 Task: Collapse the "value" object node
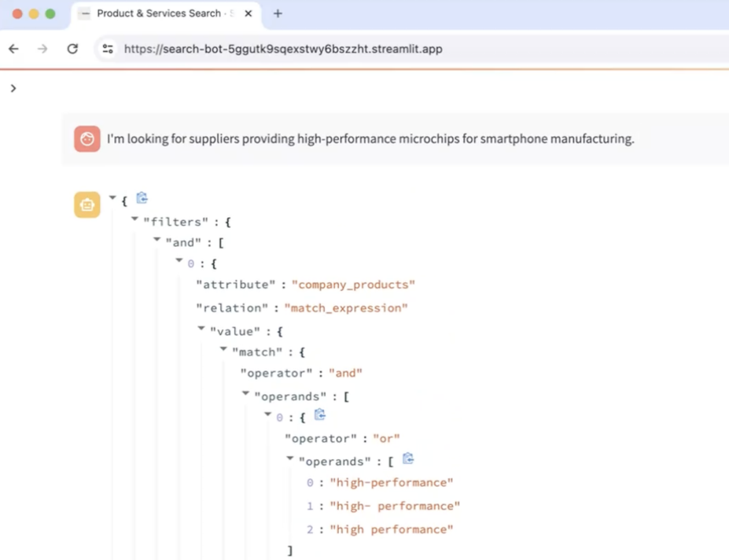(x=201, y=330)
